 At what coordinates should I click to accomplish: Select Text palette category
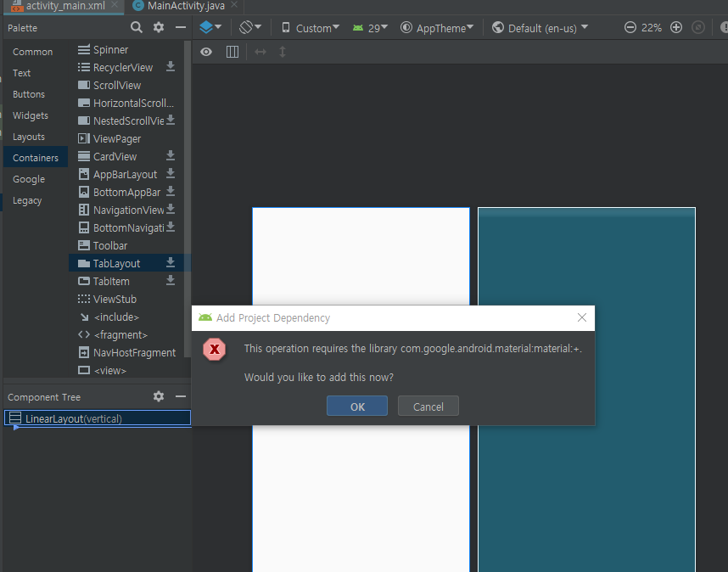[x=21, y=73]
